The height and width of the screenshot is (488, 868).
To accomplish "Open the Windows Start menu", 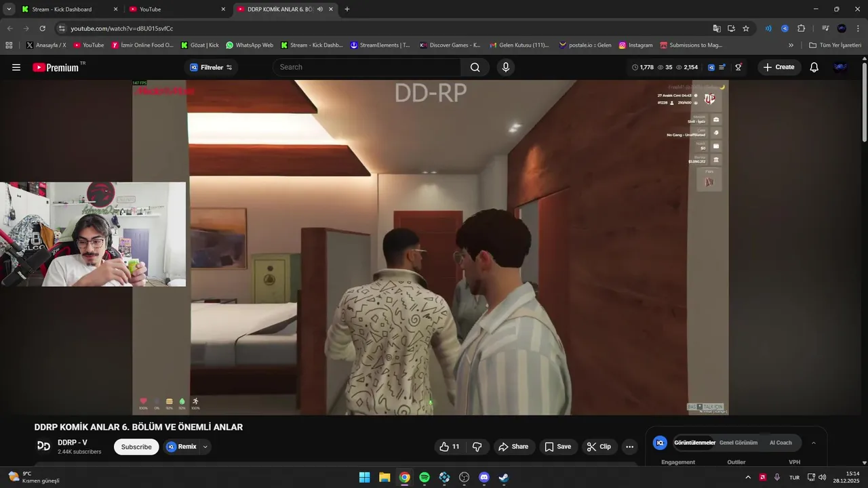I will [365, 477].
